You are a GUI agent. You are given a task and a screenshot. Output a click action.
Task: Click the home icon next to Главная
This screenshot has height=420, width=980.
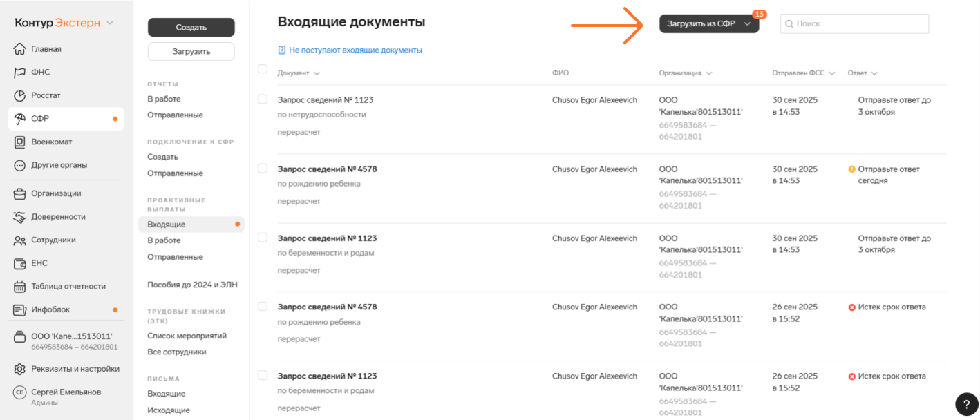pos(19,49)
